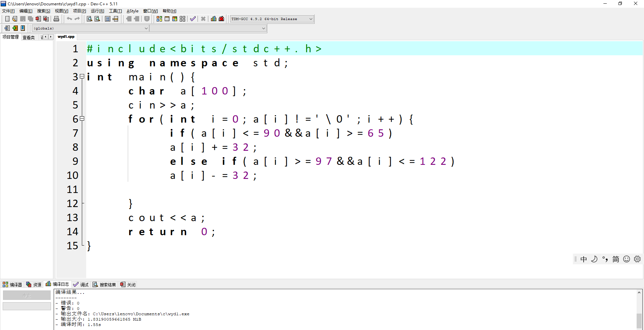Click the go to bookmark icon
Image resolution: width=644 pixels, height=330 pixels.
pos(23,28)
